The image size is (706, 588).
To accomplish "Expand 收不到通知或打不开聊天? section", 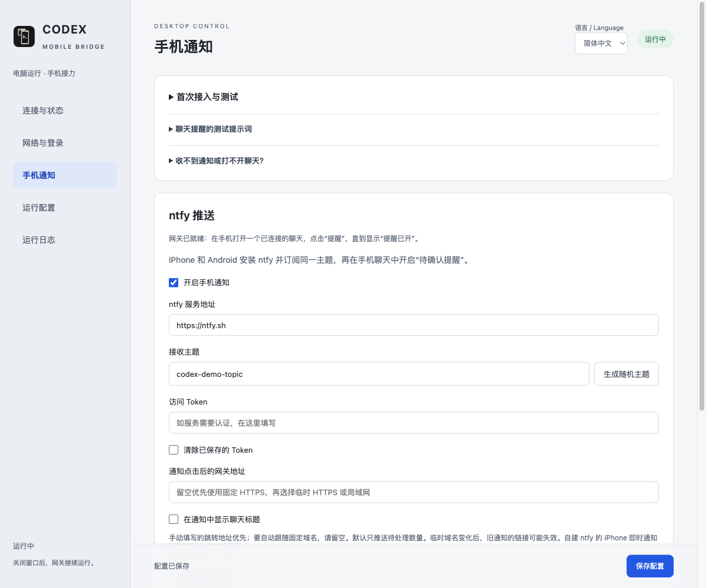I will (414, 161).
